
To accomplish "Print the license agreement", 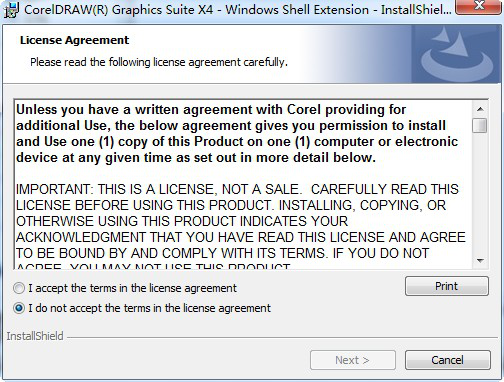I will (x=447, y=286).
